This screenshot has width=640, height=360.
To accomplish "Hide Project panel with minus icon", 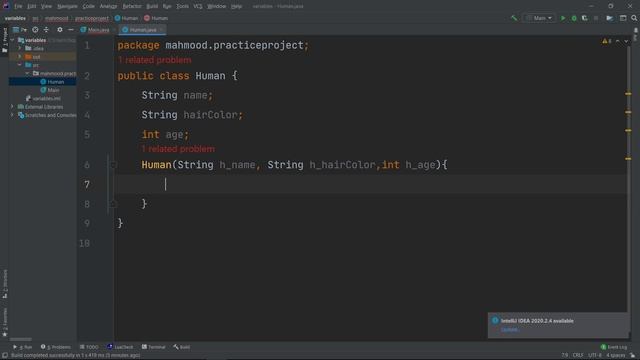I will click(71, 30).
